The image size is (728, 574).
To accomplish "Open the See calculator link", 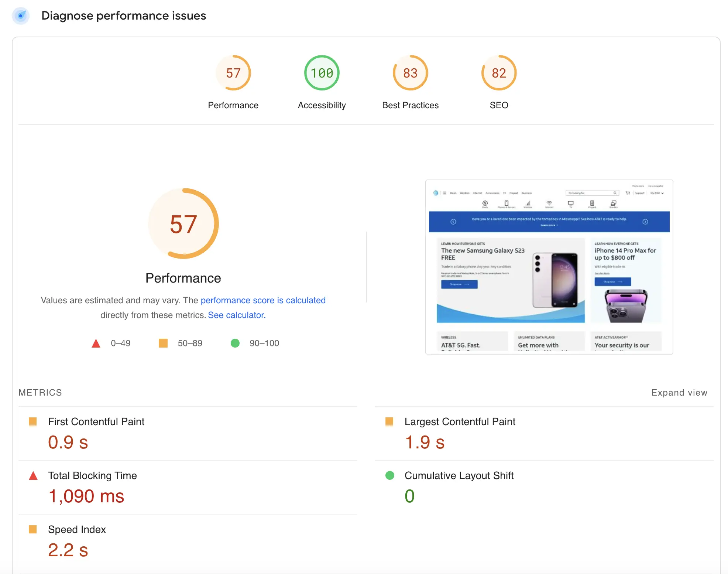I will tap(237, 315).
